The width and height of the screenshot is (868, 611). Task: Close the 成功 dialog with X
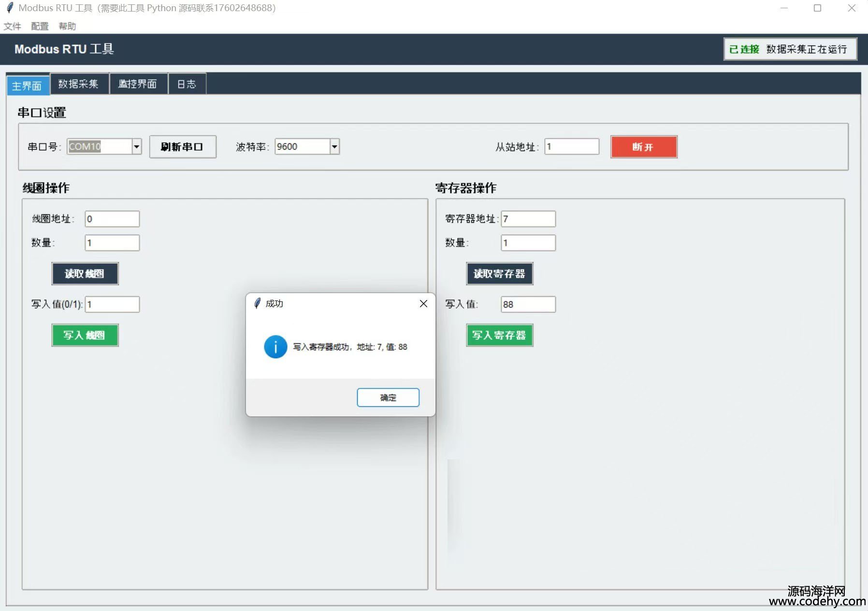(x=423, y=304)
